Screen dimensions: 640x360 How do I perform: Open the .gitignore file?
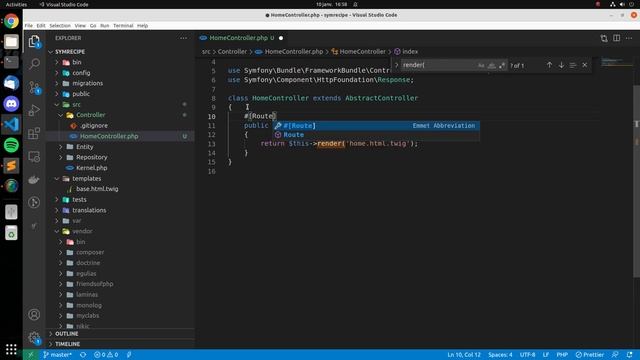point(120,126)
